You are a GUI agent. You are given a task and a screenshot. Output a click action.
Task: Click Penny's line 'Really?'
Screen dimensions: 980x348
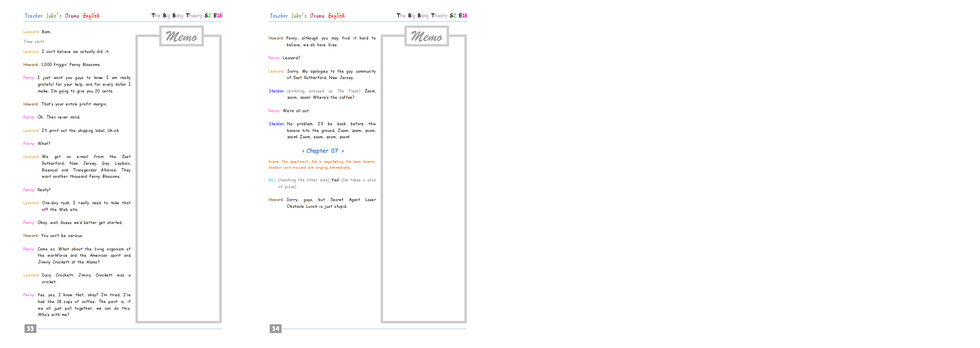(x=44, y=190)
